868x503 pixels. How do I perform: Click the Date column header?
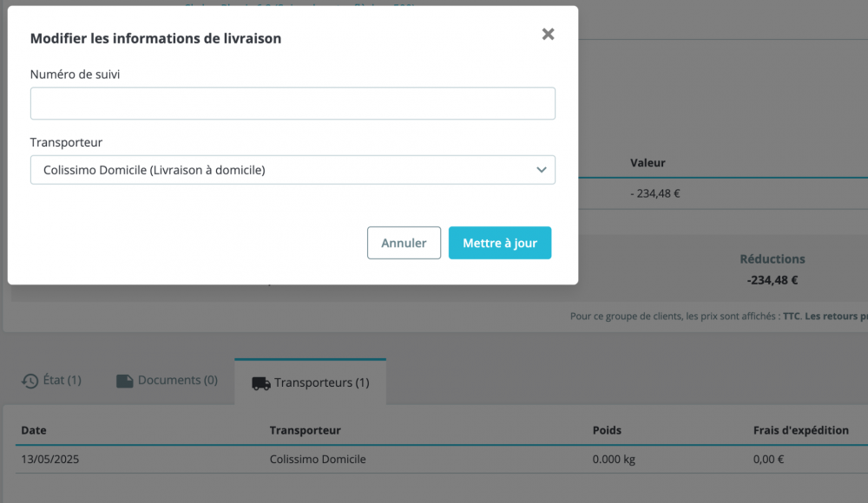[34, 430]
